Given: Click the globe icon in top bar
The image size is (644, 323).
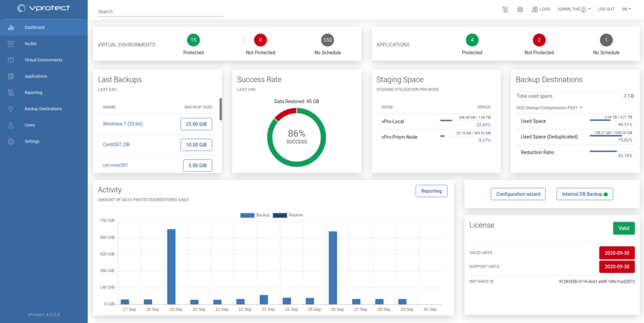Looking at the screenshot, I should (x=520, y=9).
